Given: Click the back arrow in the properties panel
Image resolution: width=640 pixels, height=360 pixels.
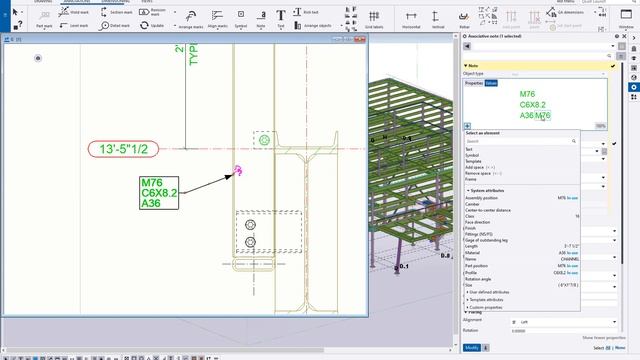Looking at the screenshot, I should 467,46.
